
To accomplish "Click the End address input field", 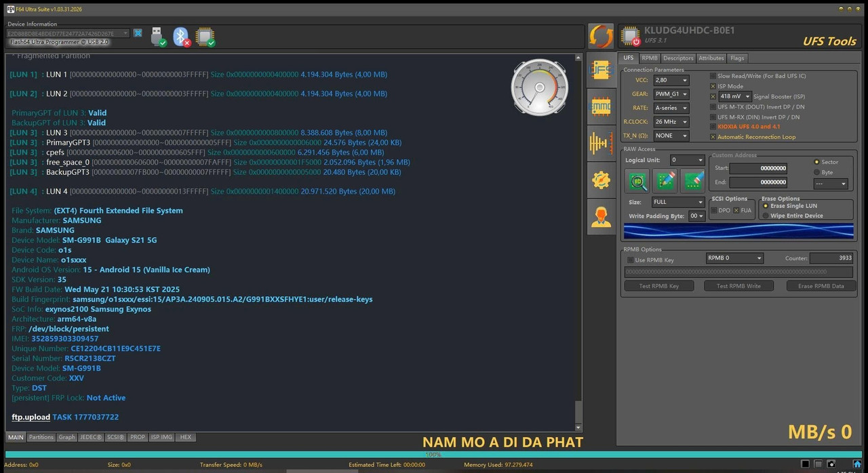I will (758, 182).
